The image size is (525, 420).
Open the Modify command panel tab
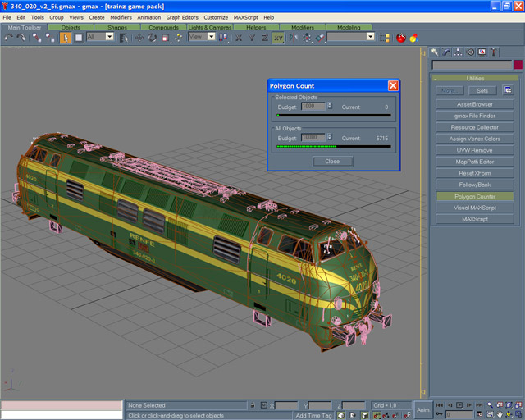(x=447, y=52)
